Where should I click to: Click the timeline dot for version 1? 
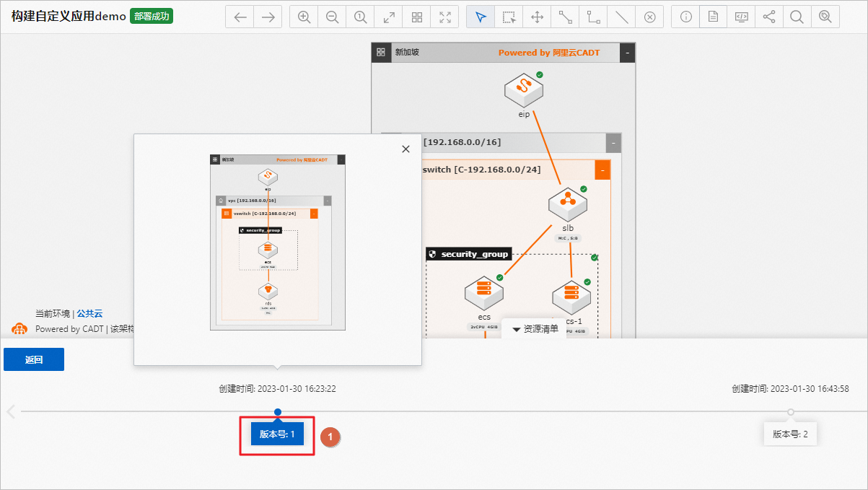click(x=278, y=411)
